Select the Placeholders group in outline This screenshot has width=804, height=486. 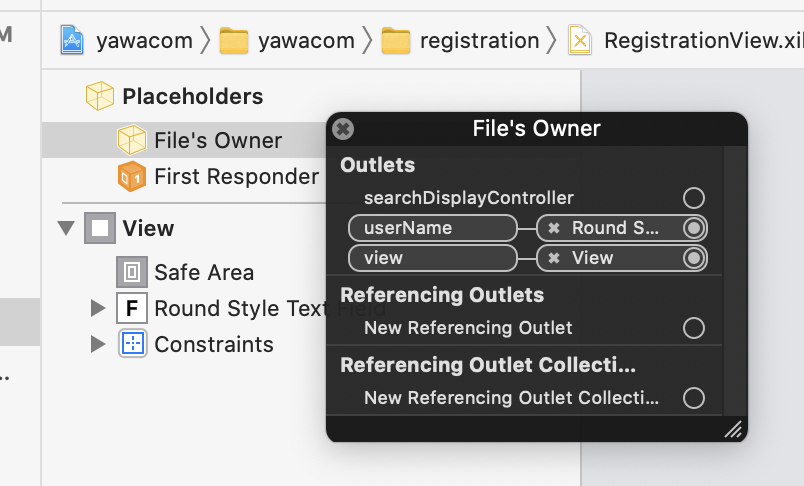[192, 96]
